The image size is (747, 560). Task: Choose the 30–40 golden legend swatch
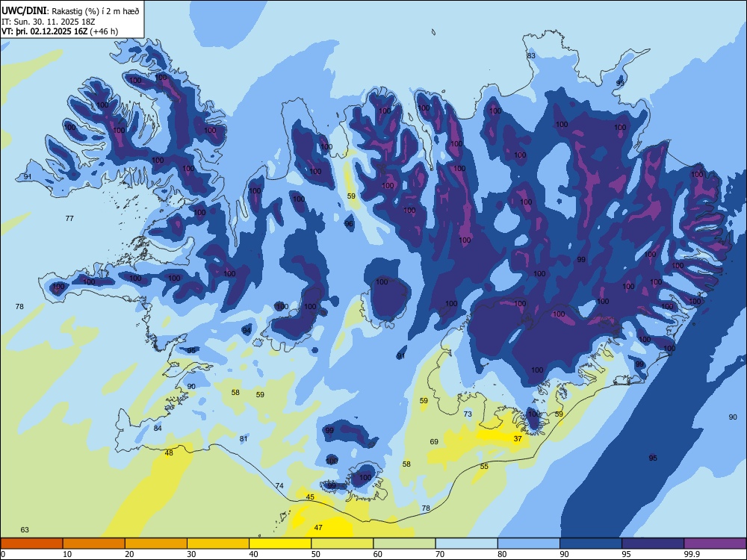(x=218, y=544)
